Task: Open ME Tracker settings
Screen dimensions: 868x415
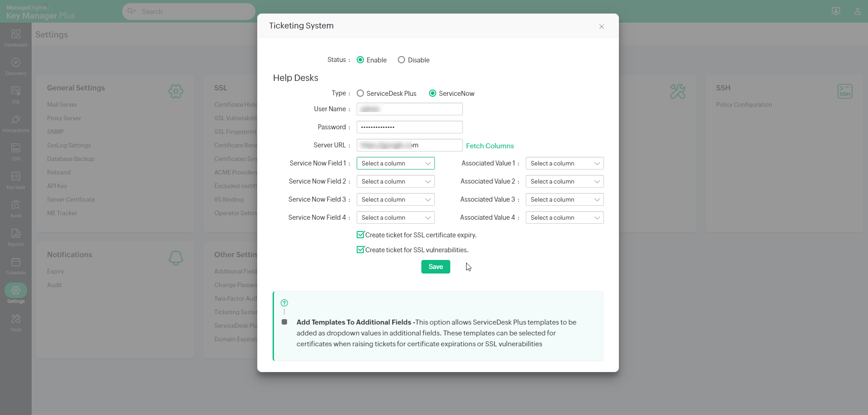Action: pos(62,213)
